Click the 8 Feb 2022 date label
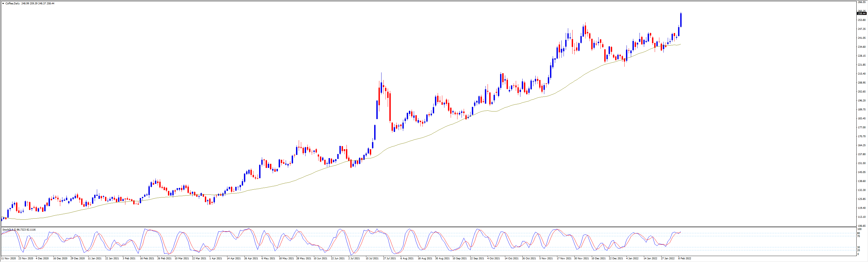The image size is (868, 262). [x=685, y=259]
